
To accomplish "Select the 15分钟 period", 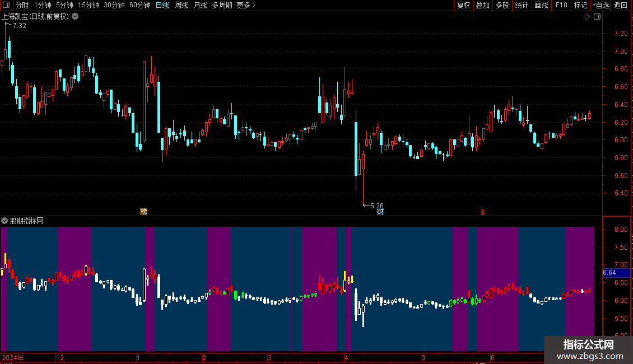I will pyautogui.click(x=88, y=5).
